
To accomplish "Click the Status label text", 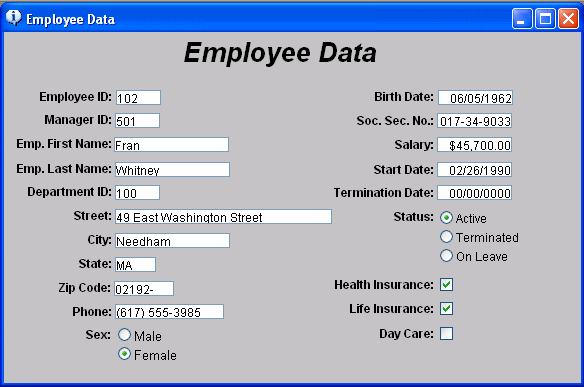I will pyautogui.click(x=413, y=217).
